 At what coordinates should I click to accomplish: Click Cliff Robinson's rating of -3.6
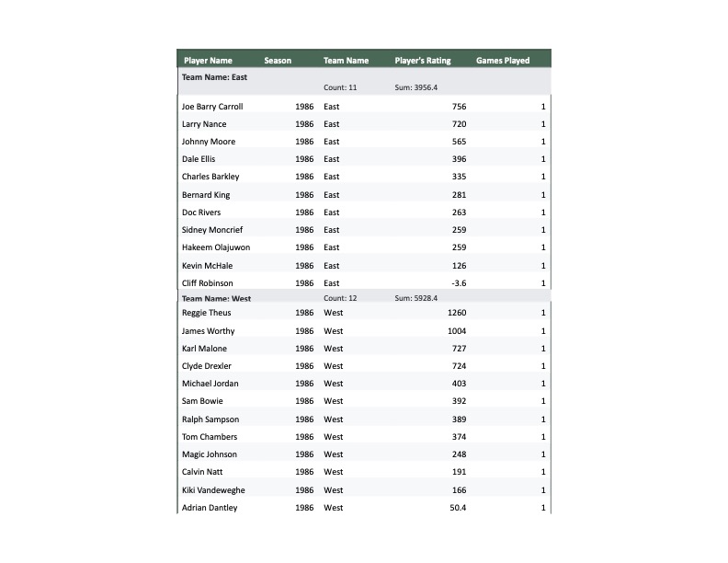pyautogui.click(x=456, y=283)
